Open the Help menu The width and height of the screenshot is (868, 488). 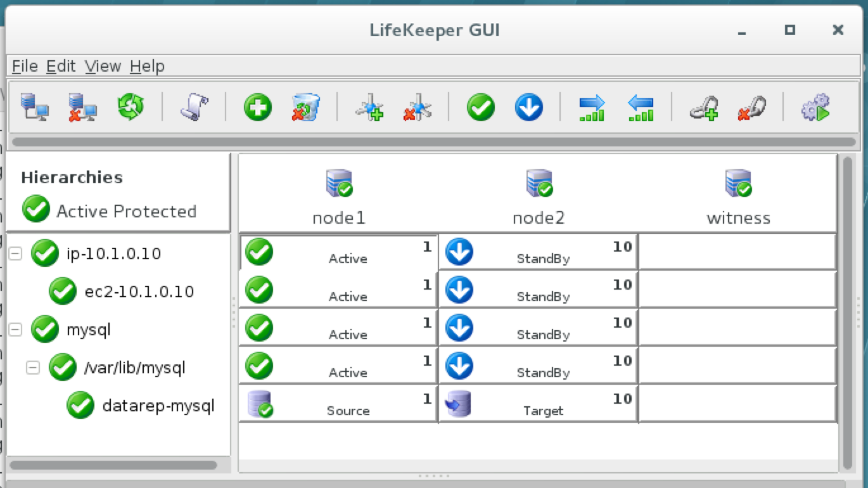click(147, 66)
